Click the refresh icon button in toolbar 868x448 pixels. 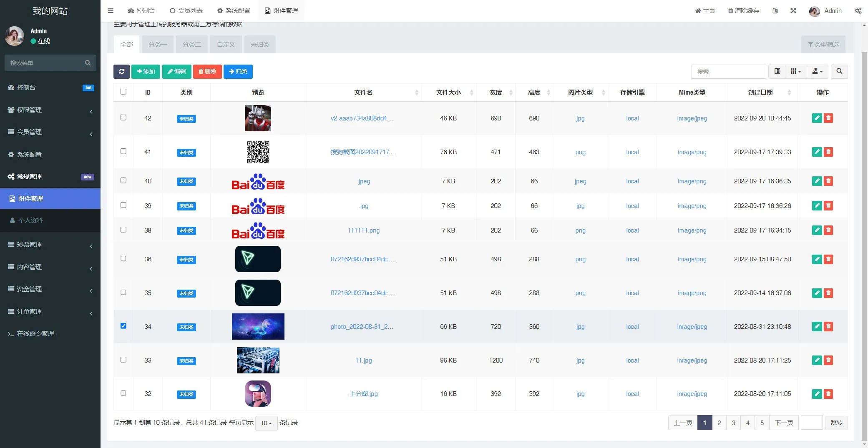(x=121, y=71)
